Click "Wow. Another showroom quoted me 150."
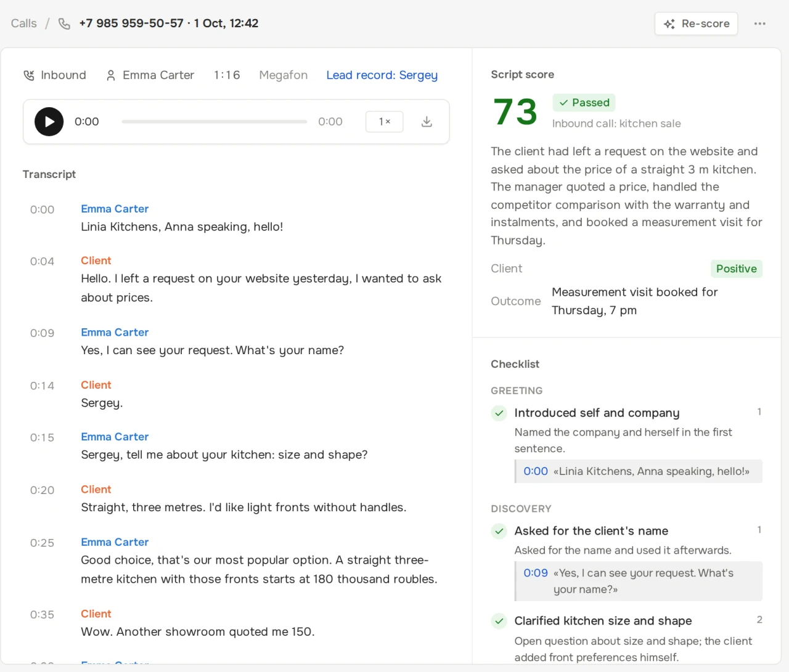The image size is (789, 672). pyautogui.click(x=198, y=631)
